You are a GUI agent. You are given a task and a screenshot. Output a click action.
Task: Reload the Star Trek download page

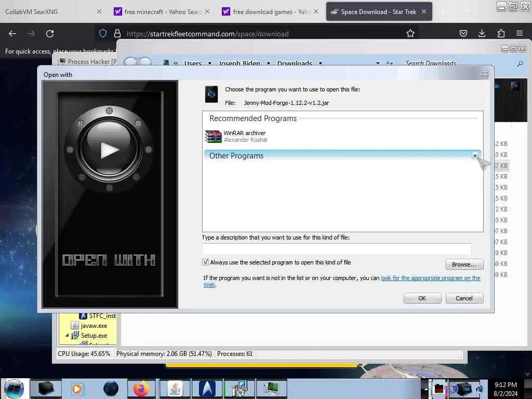[x=50, y=34]
